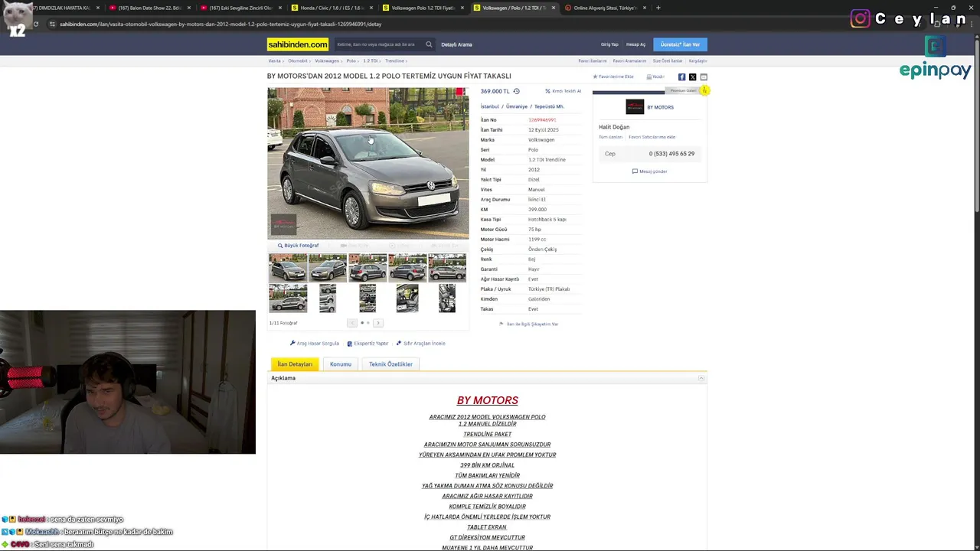
Task: Switch to Konumu tab
Action: [341, 364]
